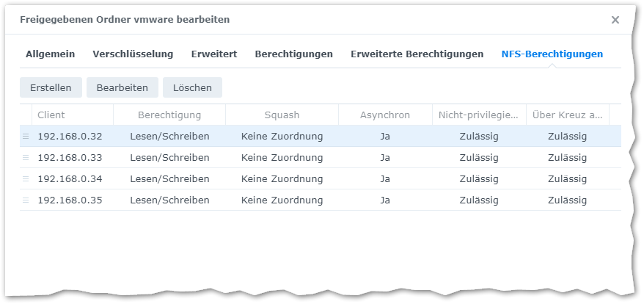Click drag handle icon for 192.168.0.33
The image size is (644, 304).
(26, 157)
